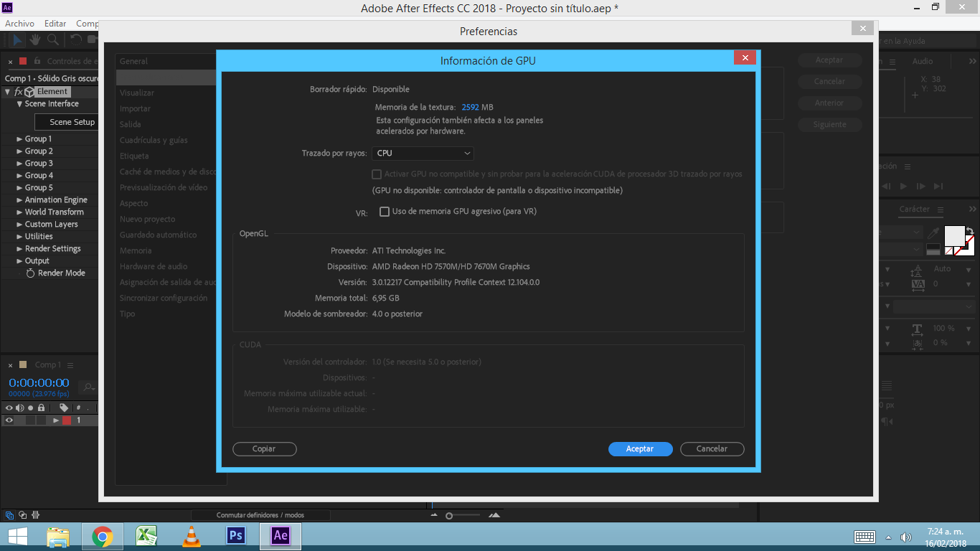Image resolution: width=980 pixels, height=551 pixels.
Task: Collapse the Scene Interface group
Action: (x=19, y=104)
